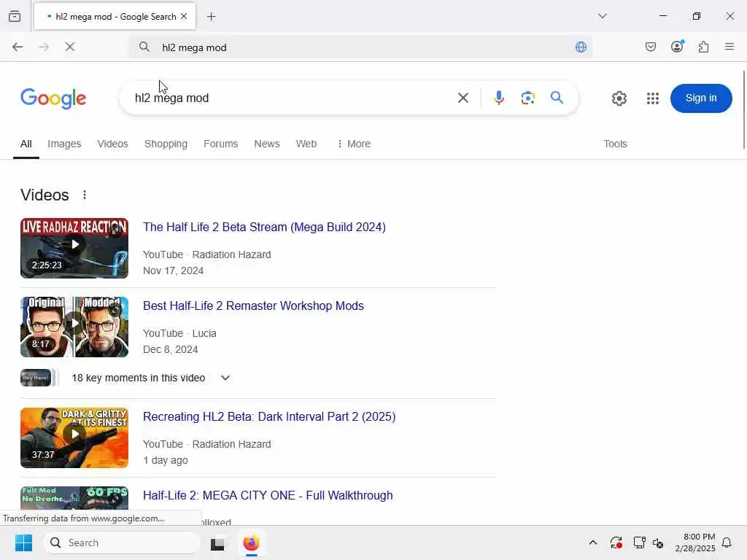Submit search with blue magnifier icon
Image resolution: width=747 pixels, height=560 pixels.
(557, 98)
